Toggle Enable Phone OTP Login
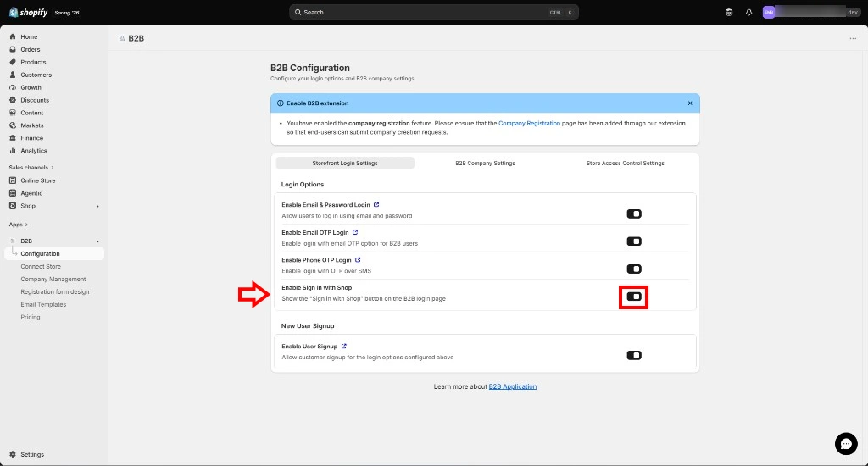The width and height of the screenshot is (868, 466). [634, 269]
